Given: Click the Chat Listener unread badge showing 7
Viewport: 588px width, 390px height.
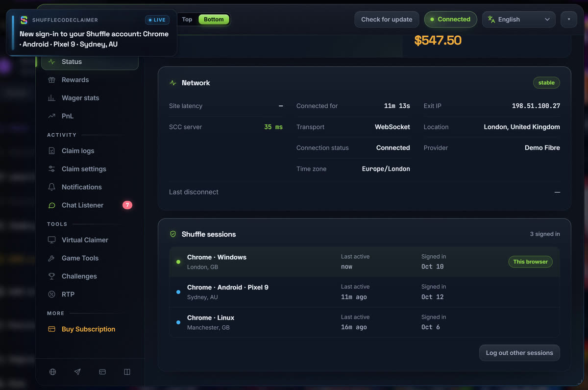Looking at the screenshot, I should tap(127, 205).
